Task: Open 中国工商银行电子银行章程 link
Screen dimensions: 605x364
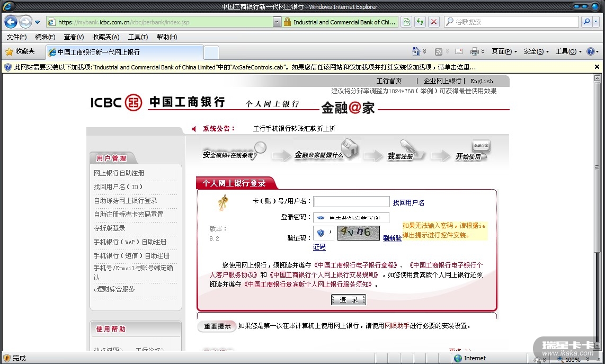Action: [356, 265]
